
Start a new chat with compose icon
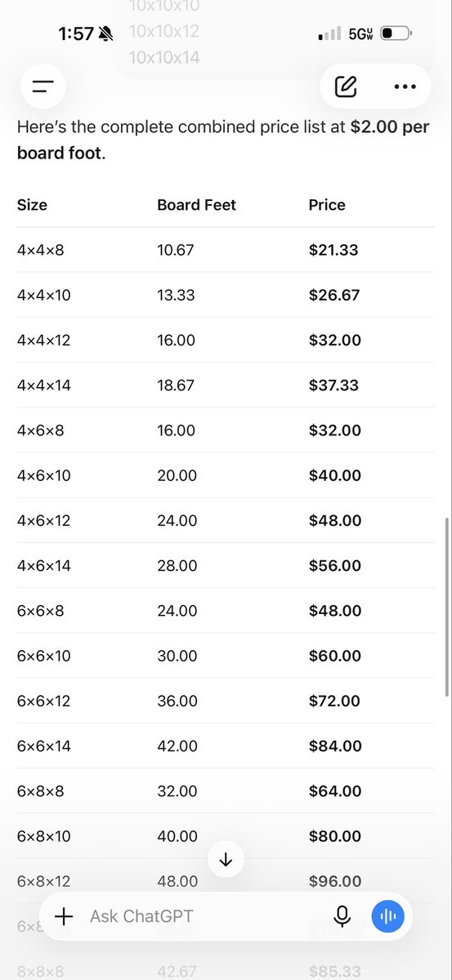[346, 86]
